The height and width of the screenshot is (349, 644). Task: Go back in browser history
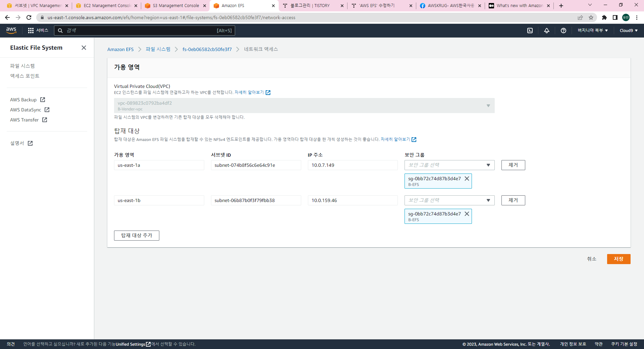point(7,17)
